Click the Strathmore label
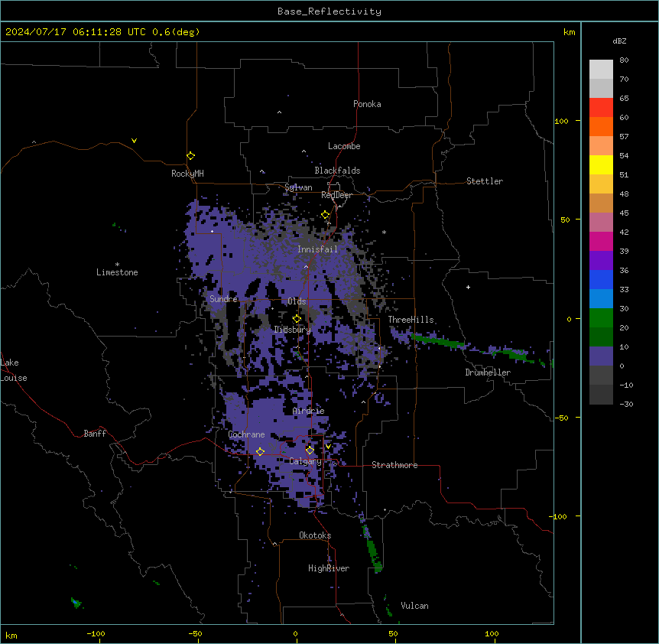The image size is (659, 644). pos(394,465)
